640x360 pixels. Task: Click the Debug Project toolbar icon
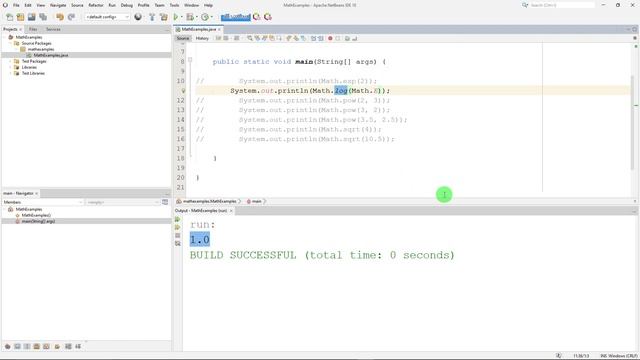pos(190,17)
